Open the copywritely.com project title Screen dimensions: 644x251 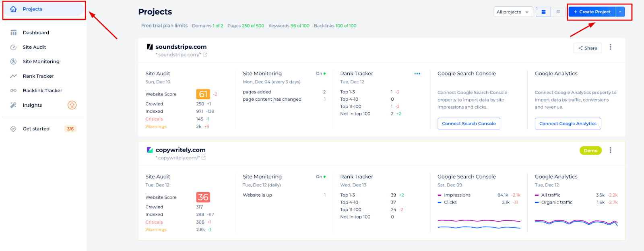point(180,150)
